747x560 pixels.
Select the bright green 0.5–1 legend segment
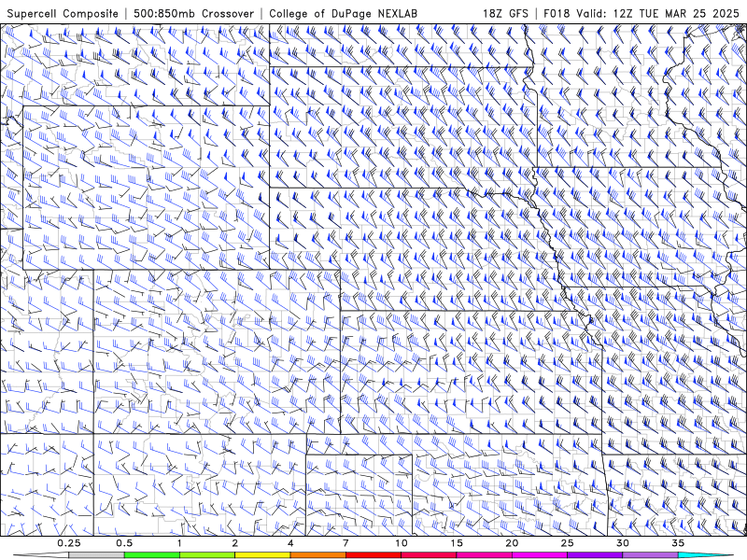pyautogui.click(x=152, y=555)
